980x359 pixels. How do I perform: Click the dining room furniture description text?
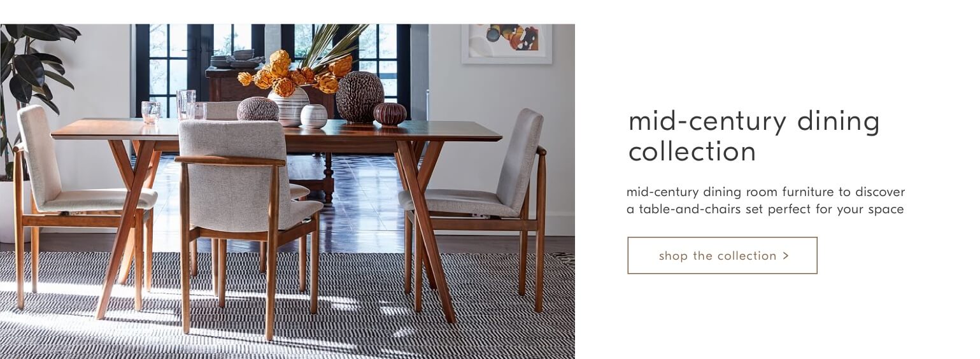[x=765, y=201]
